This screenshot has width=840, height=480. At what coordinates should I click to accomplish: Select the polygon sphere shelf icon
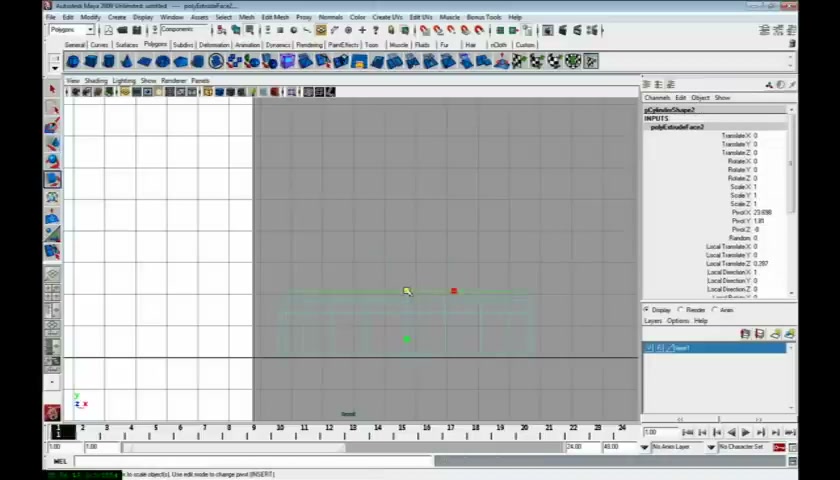73,62
